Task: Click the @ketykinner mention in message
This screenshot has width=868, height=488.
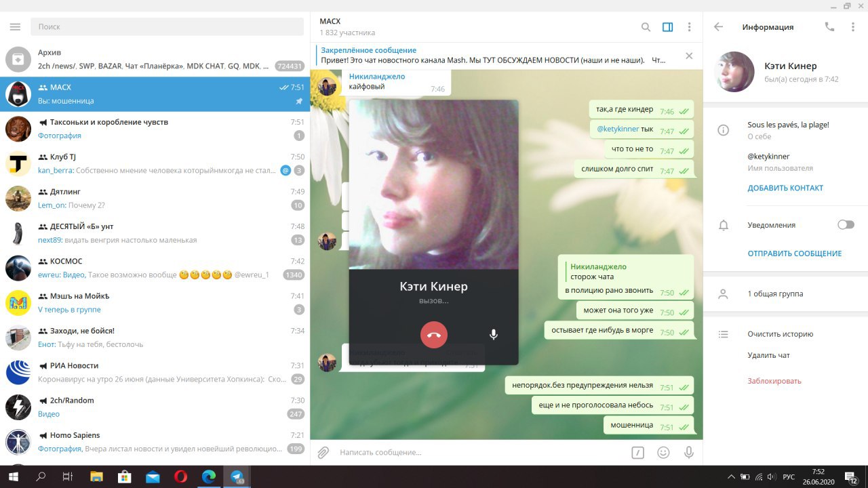Action: (618, 129)
